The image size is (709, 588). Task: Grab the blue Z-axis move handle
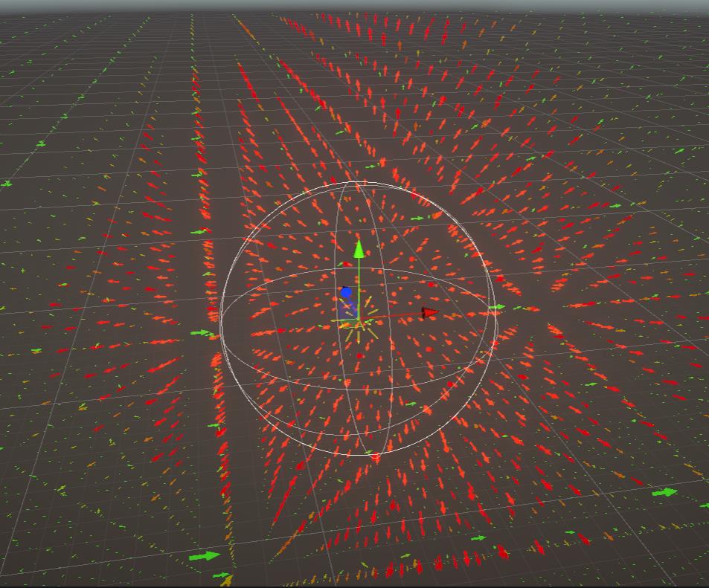coord(346,292)
